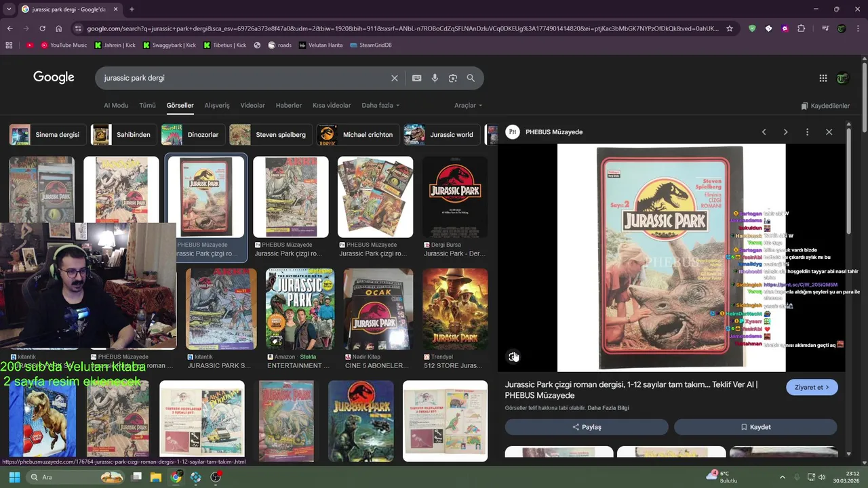Screen dimensions: 868x488
Task: Switch to the Kısa videolar tab
Action: point(332,106)
